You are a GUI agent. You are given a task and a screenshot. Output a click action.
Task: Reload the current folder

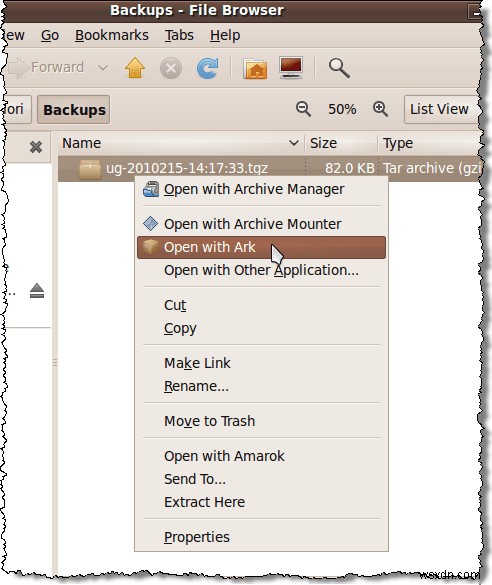coord(207,68)
